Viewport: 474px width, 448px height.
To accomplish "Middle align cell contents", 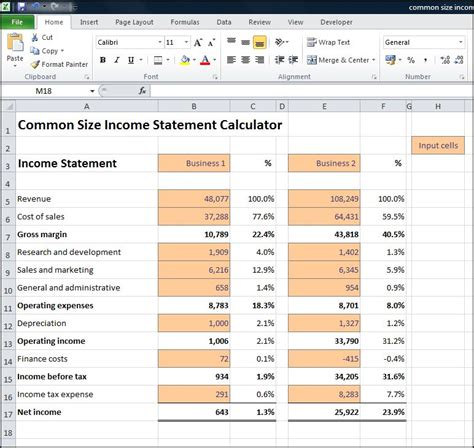I will coord(245,42).
